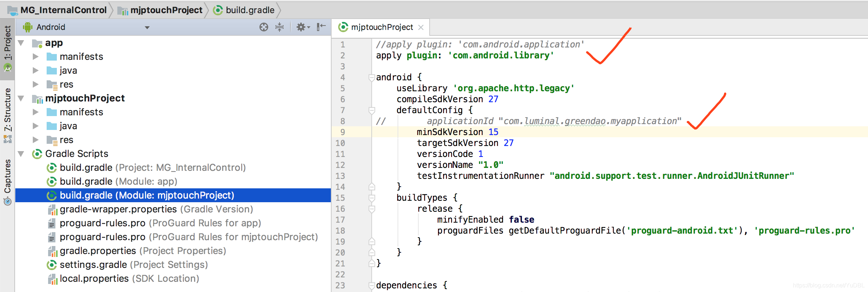Fold the defaultConfig block at line 7
The image size is (868, 292).
tap(372, 110)
